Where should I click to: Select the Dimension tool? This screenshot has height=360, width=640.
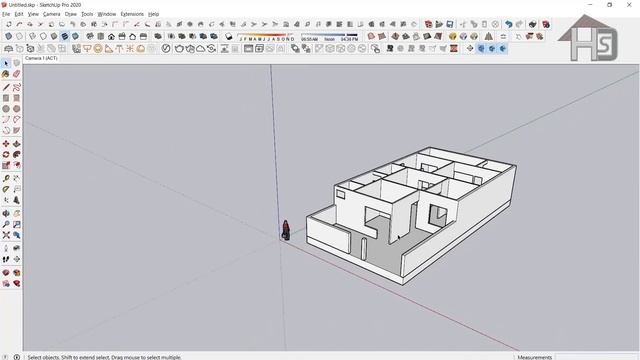pyautogui.click(x=16, y=178)
